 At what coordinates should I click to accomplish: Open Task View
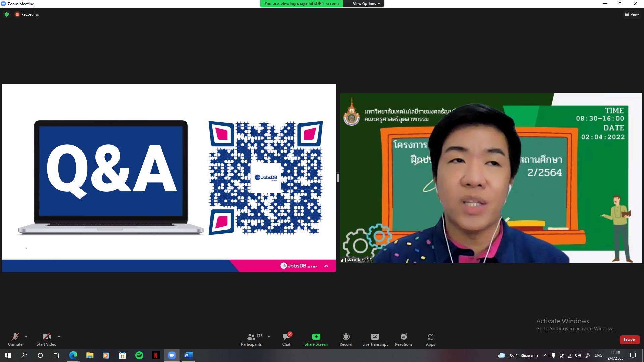click(x=56, y=355)
